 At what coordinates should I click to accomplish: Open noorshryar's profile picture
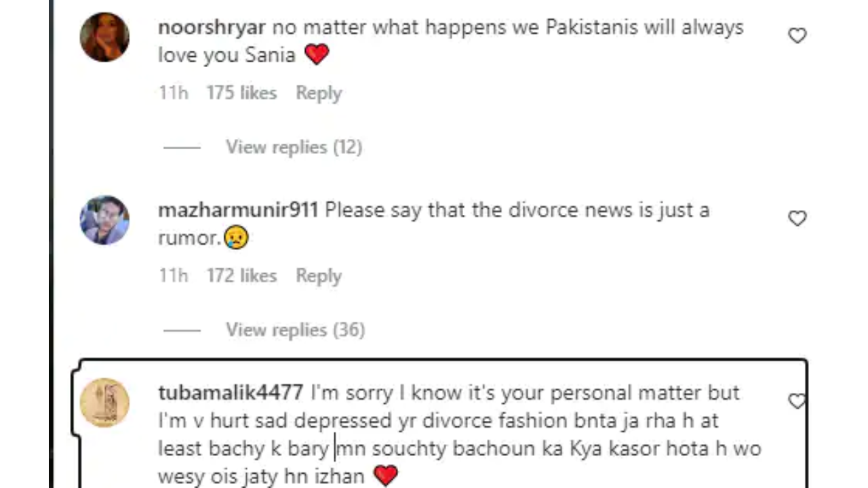click(104, 37)
